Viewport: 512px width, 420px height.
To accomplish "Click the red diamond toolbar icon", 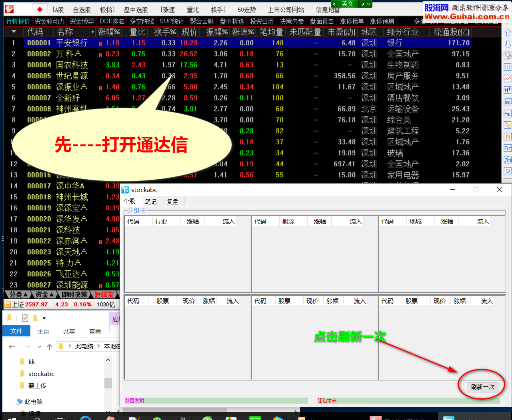I will pyautogui.click(x=39, y=9).
